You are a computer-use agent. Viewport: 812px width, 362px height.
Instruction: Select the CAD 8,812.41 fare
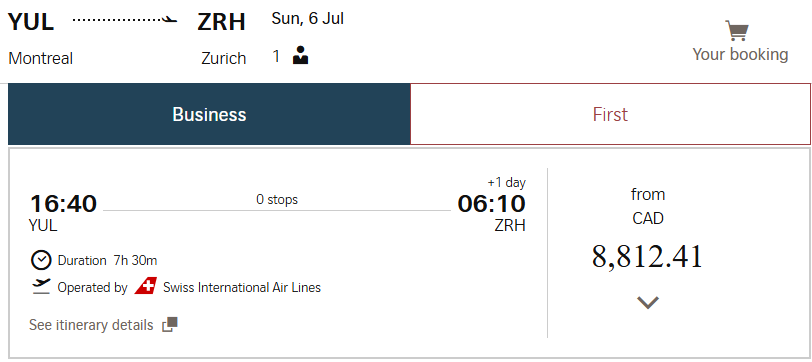647,256
